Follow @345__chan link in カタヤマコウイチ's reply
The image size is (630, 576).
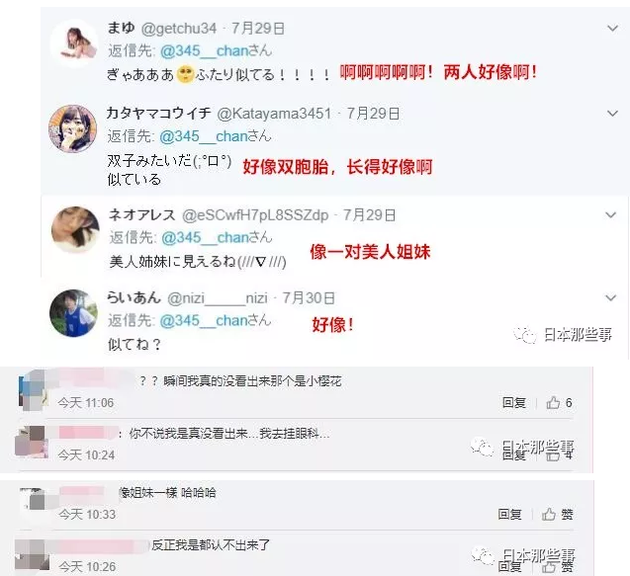click(204, 137)
